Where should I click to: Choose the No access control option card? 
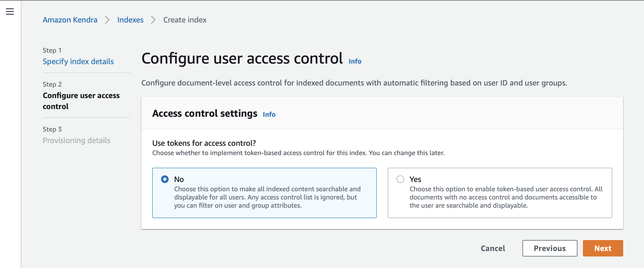(x=264, y=193)
